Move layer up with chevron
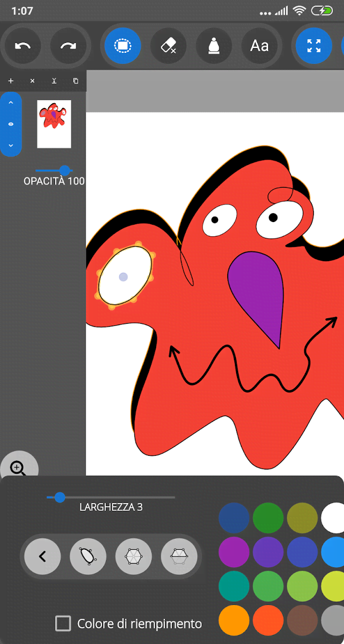344x644 pixels. pyautogui.click(x=11, y=103)
